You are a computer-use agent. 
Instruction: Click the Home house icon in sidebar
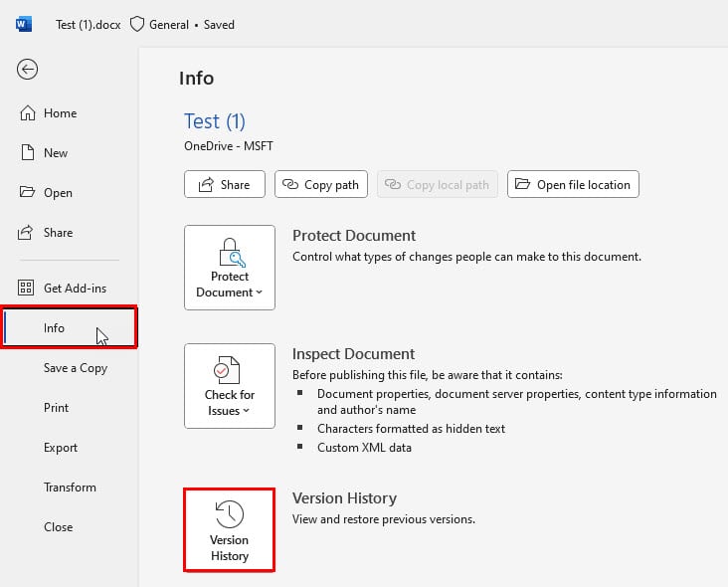pyautogui.click(x=28, y=113)
